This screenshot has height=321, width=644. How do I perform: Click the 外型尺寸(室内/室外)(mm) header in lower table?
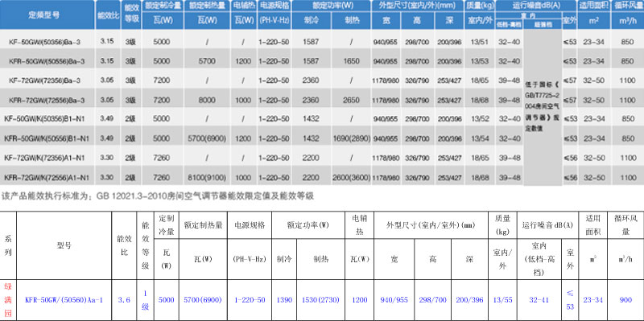(x=431, y=225)
